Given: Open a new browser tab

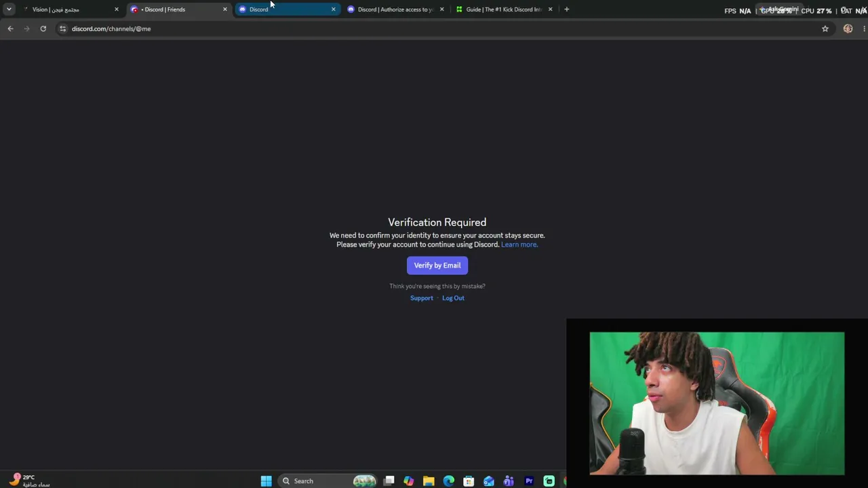Looking at the screenshot, I should pos(567,9).
